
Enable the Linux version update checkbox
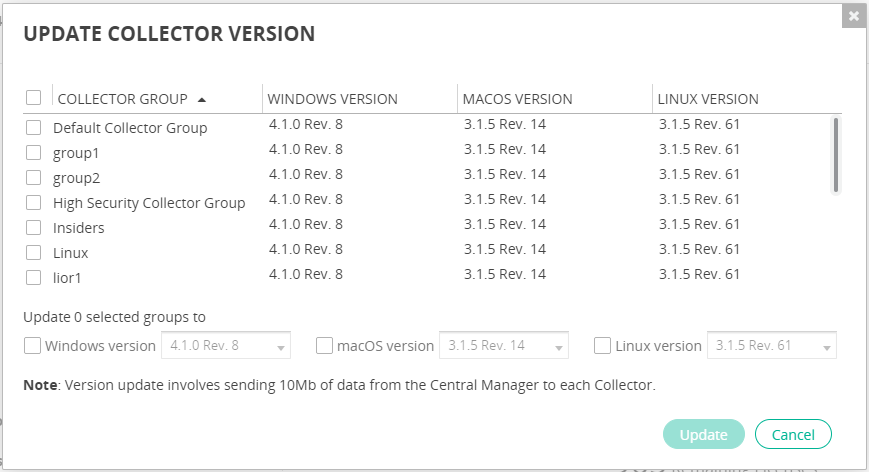coord(603,346)
